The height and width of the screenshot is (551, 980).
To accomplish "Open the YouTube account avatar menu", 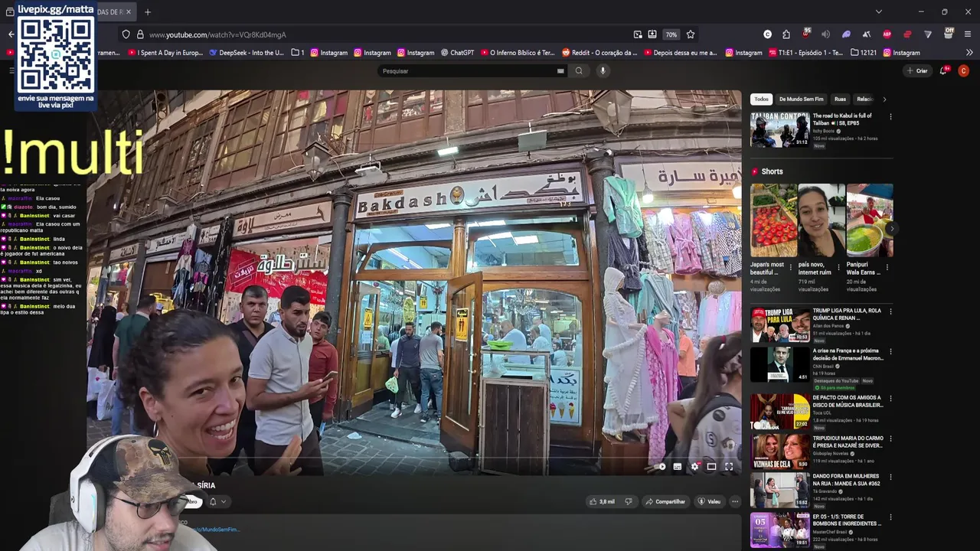I will [x=963, y=71].
